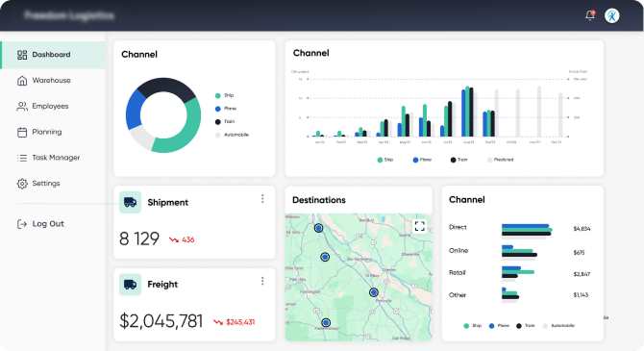Select the topmost destination pin on the map

click(319, 228)
